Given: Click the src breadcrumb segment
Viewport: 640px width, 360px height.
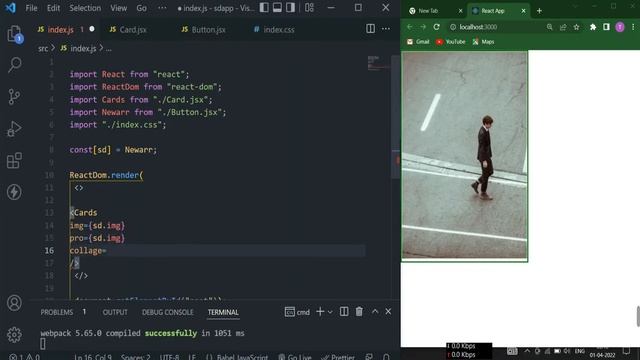Looking at the screenshot, I should coord(43,48).
